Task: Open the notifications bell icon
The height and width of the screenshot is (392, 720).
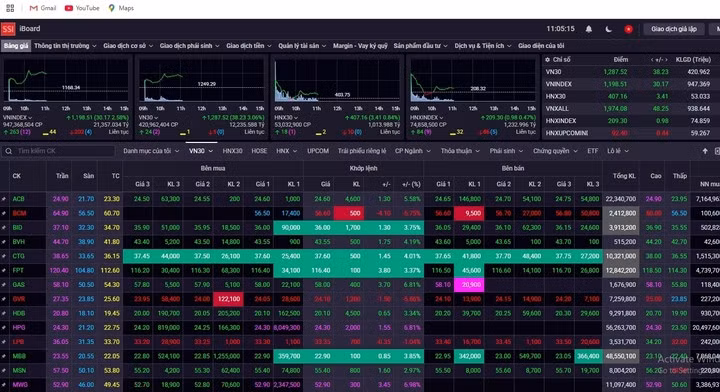Action: pos(589,29)
